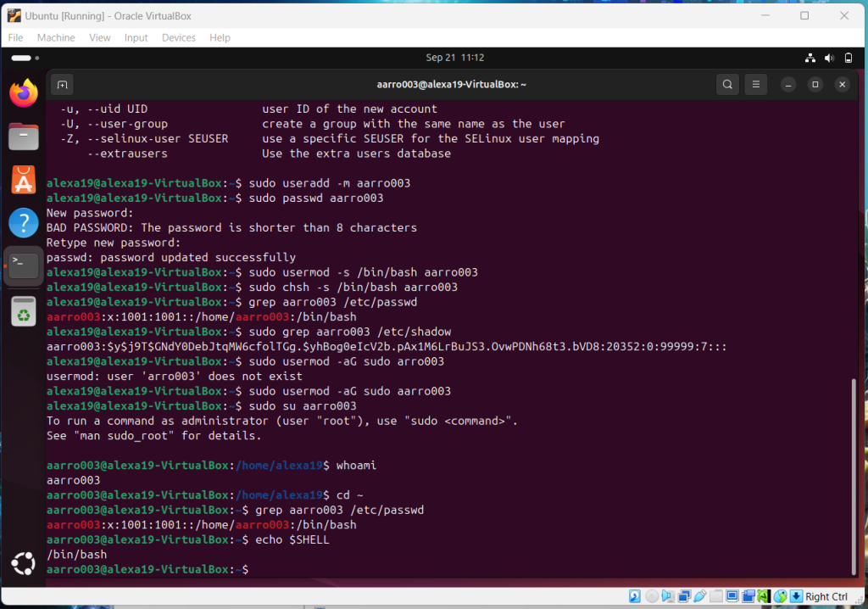The height and width of the screenshot is (609, 868).
Task: Click the Sep 21 11:12 clock
Action: [x=454, y=58]
